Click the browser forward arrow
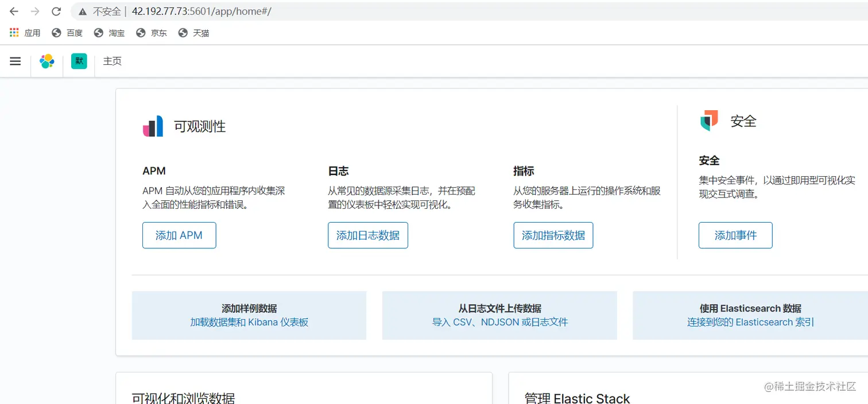The image size is (868, 404). click(x=35, y=11)
